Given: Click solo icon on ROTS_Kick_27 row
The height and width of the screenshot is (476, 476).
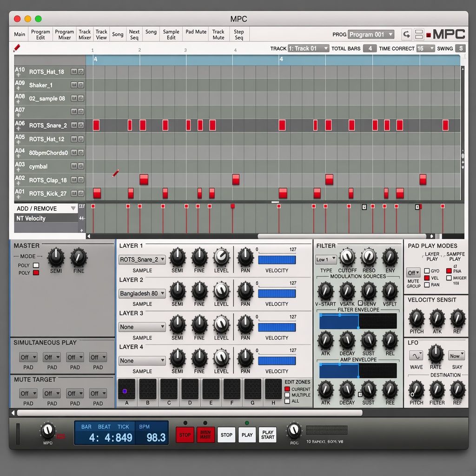Looking at the screenshot, I should [x=81, y=193].
